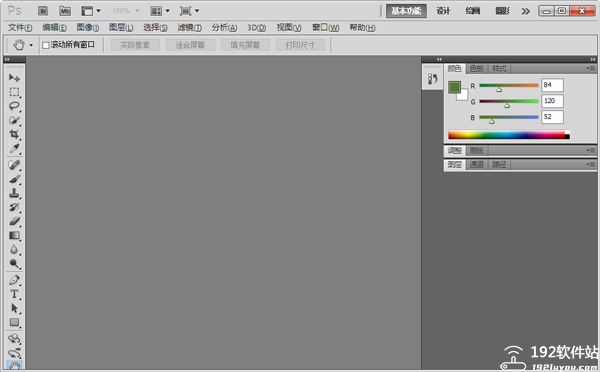This screenshot has height=372, width=600.
Task: Select the Lasso tool
Action: (14, 106)
